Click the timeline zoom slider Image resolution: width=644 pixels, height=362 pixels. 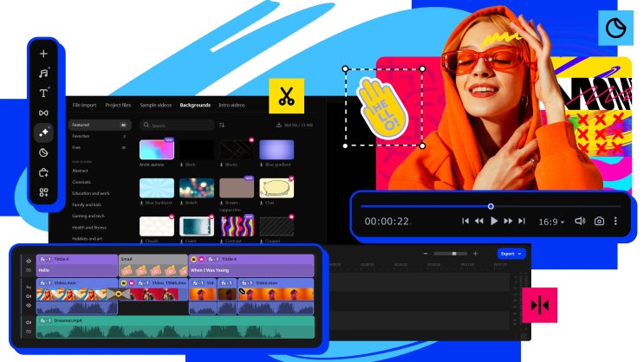coord(451,254)
